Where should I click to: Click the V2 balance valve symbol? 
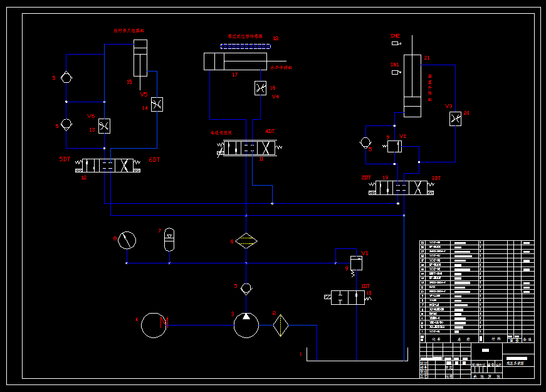(394, 146)
